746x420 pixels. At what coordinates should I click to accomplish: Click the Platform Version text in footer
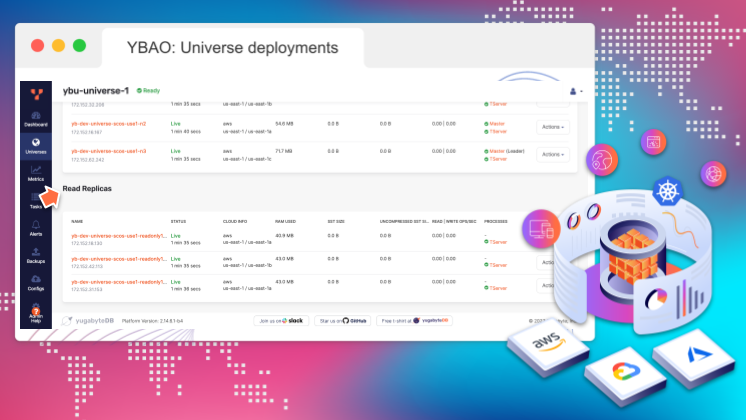pos(152,321)
